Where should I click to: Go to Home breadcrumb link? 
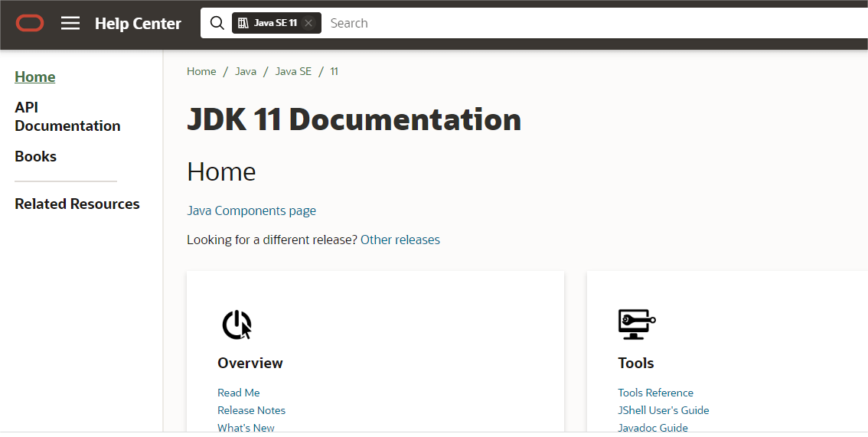[x=201, y=71]
